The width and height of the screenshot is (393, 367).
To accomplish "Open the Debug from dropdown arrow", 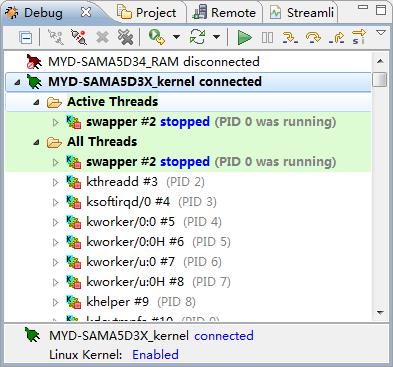I will pos(176,37).
